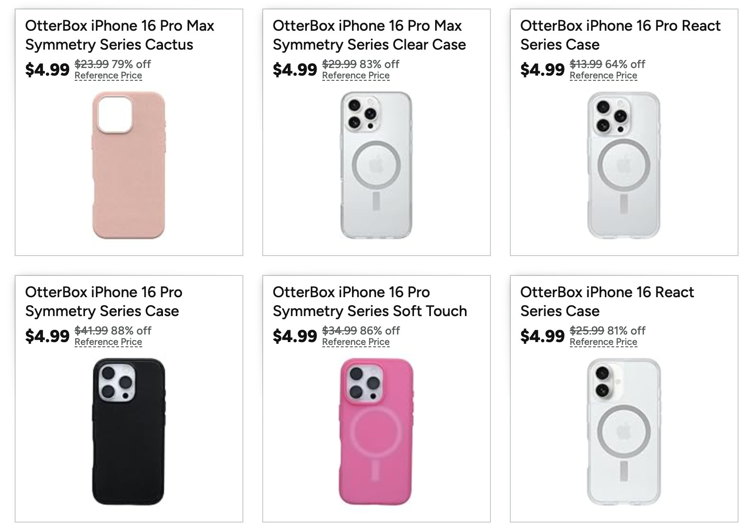Open the black Symmetry Series case image
This screenshot has width=756, height=532.
129,432
